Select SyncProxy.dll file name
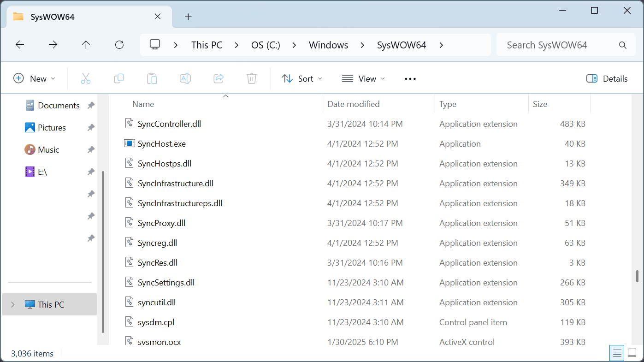This screenshot has width=644, height=362. (161, 223)
